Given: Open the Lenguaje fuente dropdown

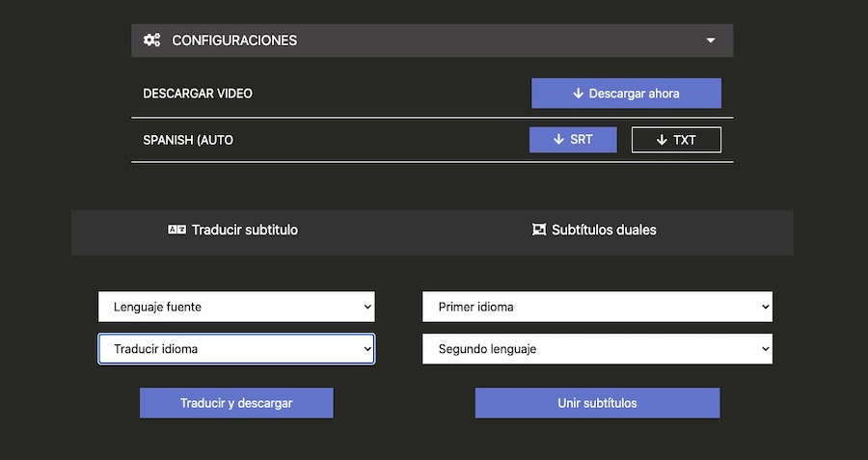Looking at the screenshot, I should coord(236,308).
